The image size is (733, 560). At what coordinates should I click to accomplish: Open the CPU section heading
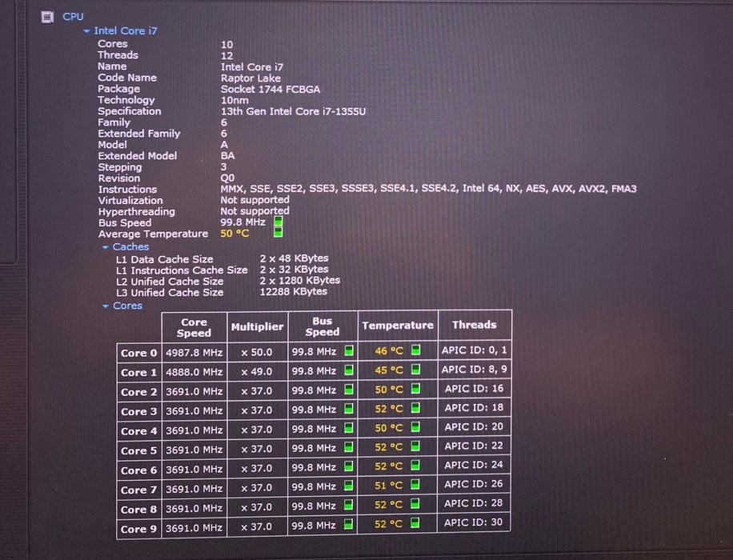coord(73,17)
